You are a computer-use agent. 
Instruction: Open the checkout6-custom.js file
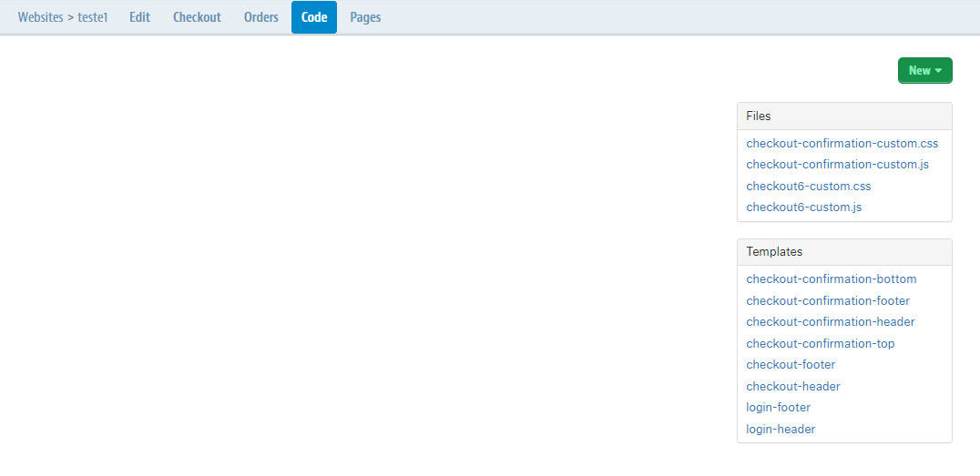(803, 208)
